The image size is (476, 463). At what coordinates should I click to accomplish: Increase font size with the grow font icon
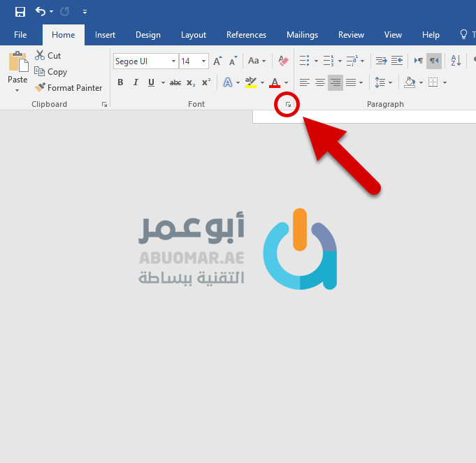(217, 61)
